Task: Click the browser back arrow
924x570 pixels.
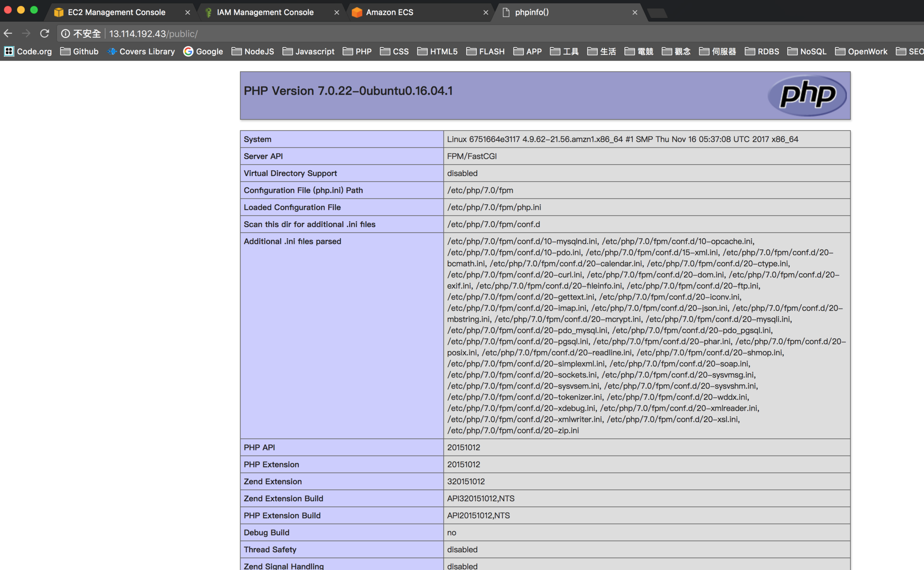Action: (x=8, y=33)
